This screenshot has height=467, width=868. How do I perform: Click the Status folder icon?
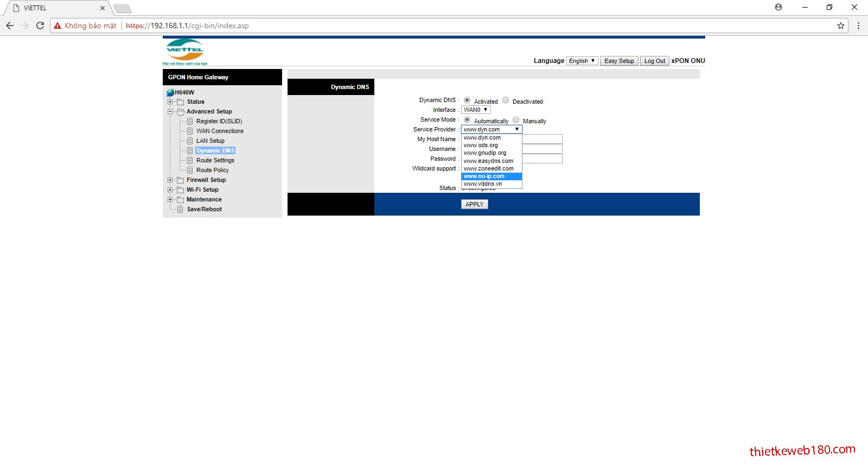click(x=181, y=102)
